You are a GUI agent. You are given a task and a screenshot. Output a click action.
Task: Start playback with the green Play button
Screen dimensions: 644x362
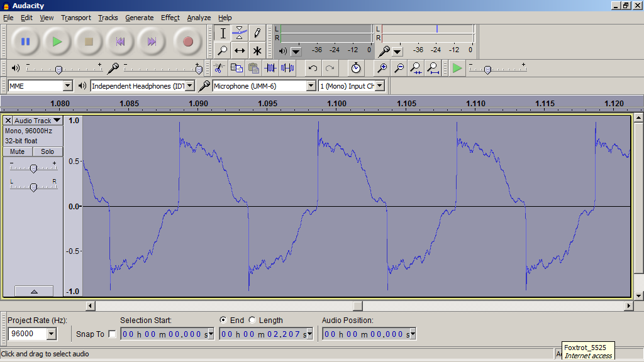(x=57, y=41)
